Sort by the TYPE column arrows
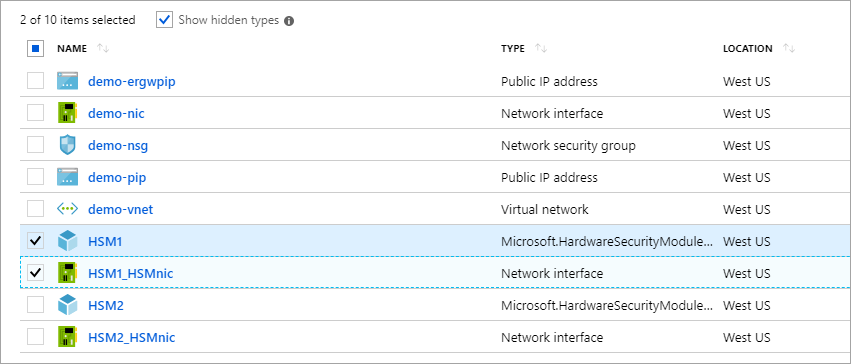Viewport: 851px width, 364px height. click(x=541, y=48)
